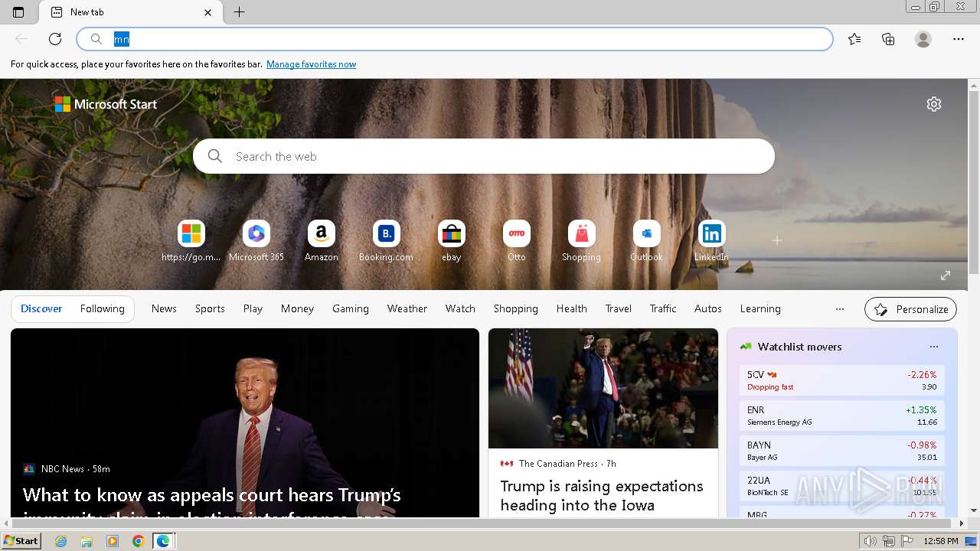The width and height of the screenshot is (980, 551).
Task: Open the Shopping category tab
Action: (516, 308)
